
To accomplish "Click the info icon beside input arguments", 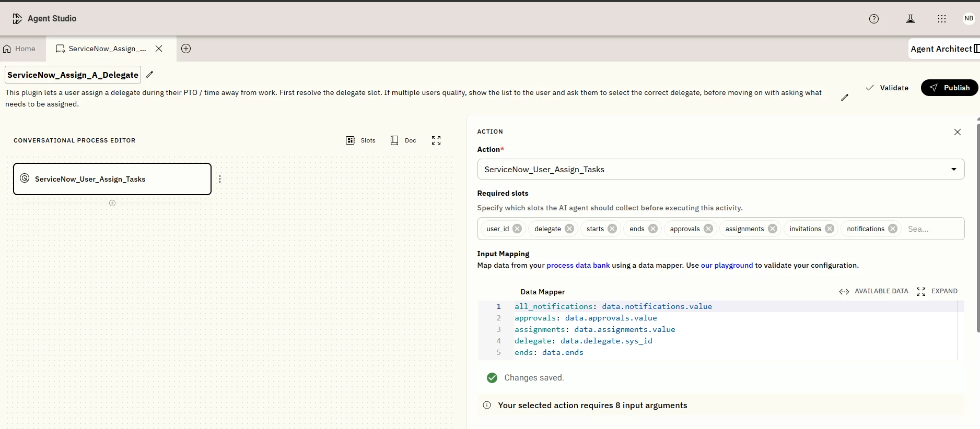I will coord(487,406).
